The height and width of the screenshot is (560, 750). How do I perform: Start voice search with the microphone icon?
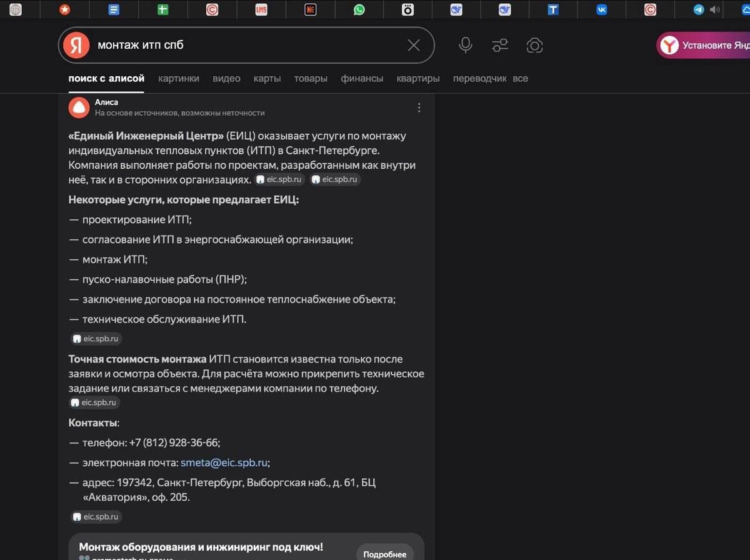465,45
